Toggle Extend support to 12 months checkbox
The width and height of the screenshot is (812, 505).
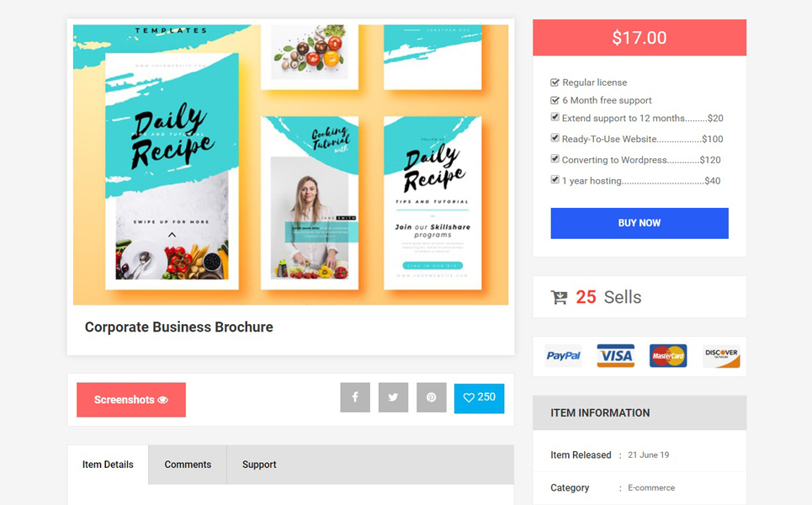point(555,117)
